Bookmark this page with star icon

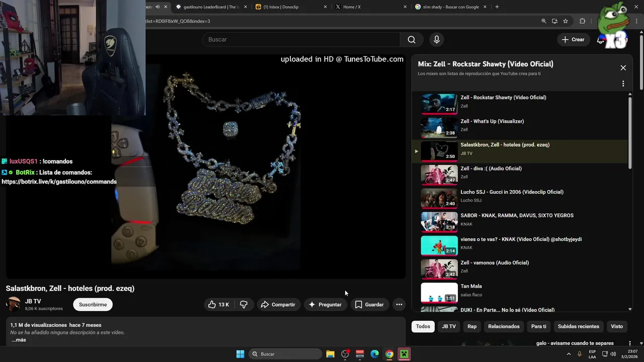(x=566, y=21)
